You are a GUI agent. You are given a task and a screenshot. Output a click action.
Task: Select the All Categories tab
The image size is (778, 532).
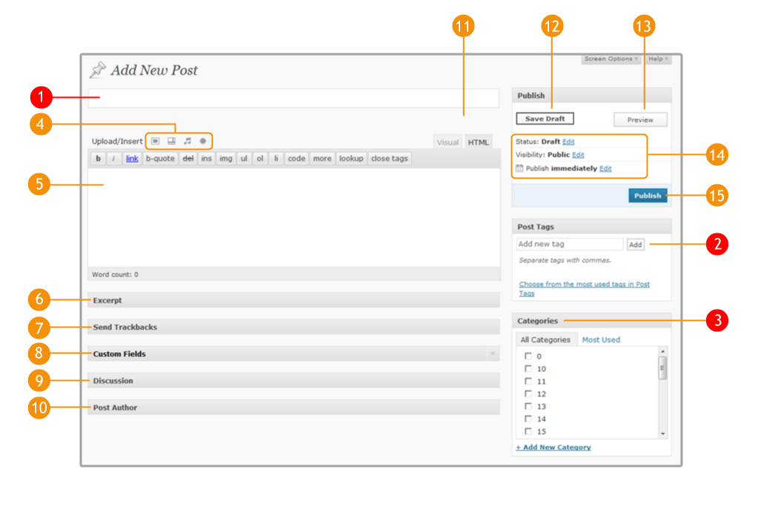click(545, 339)
